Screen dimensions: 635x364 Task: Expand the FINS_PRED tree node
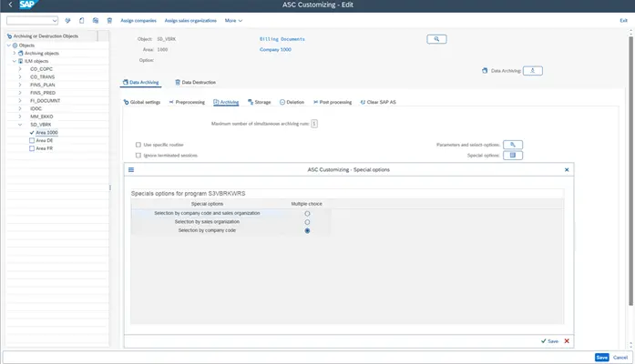(x=20, y=93)
